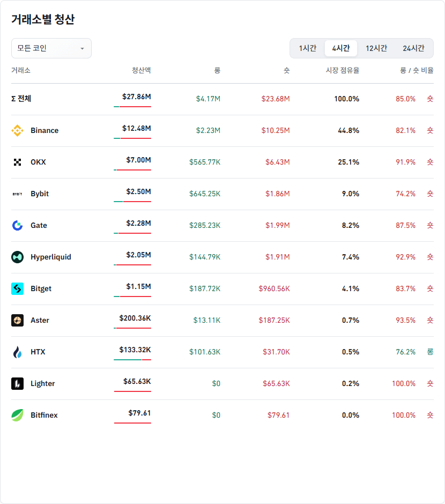This screenshot has height=504, width=445.
Task: Open the HTX exchange name link
Action: tap(38, 352)
